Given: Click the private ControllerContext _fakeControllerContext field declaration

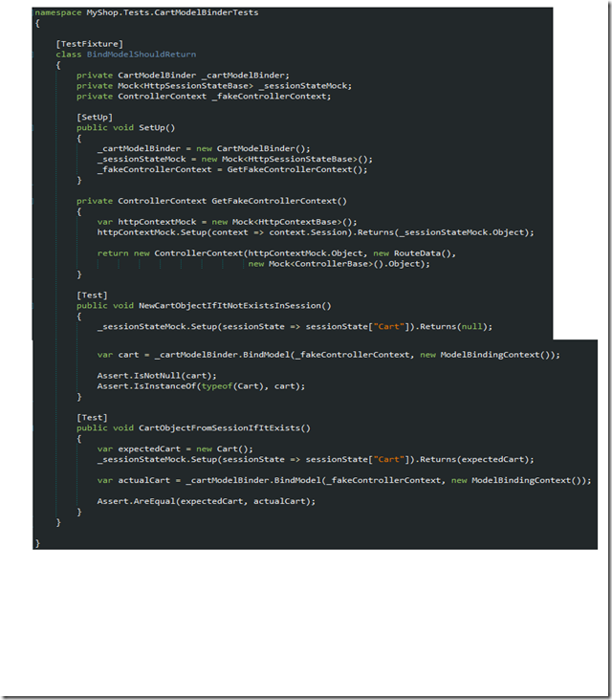Looking at the screenshot, I should pyautogui.click(x=204, y=96).
